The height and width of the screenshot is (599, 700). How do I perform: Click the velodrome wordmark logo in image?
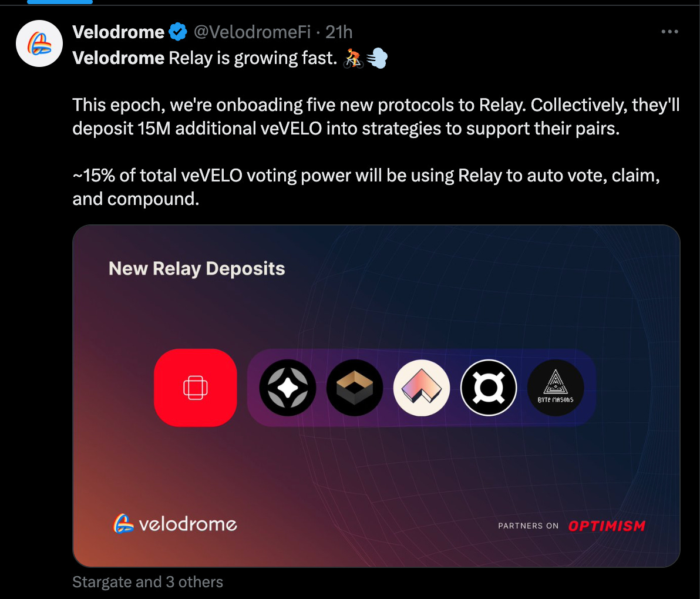[175, 524]
